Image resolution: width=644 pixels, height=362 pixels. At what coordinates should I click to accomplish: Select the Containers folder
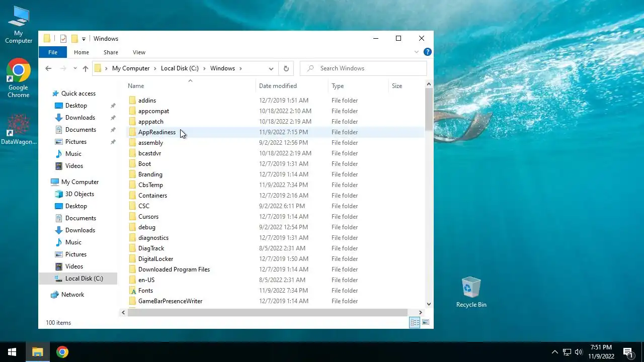[x=152, y=196]
